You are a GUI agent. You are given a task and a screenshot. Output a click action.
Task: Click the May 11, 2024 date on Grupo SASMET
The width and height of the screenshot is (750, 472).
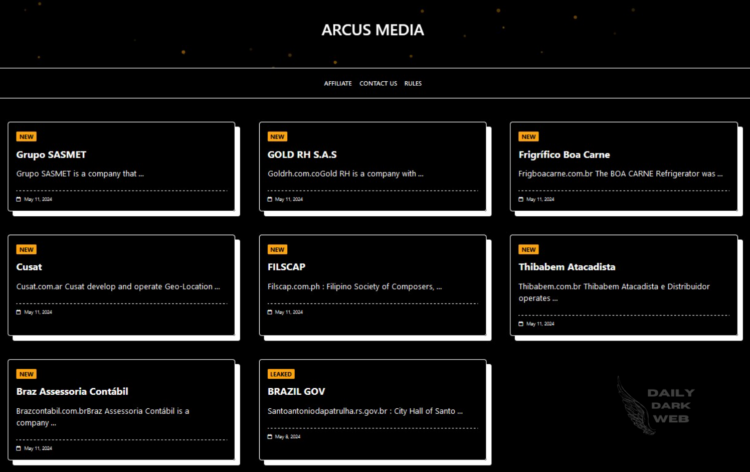(38, 199)
